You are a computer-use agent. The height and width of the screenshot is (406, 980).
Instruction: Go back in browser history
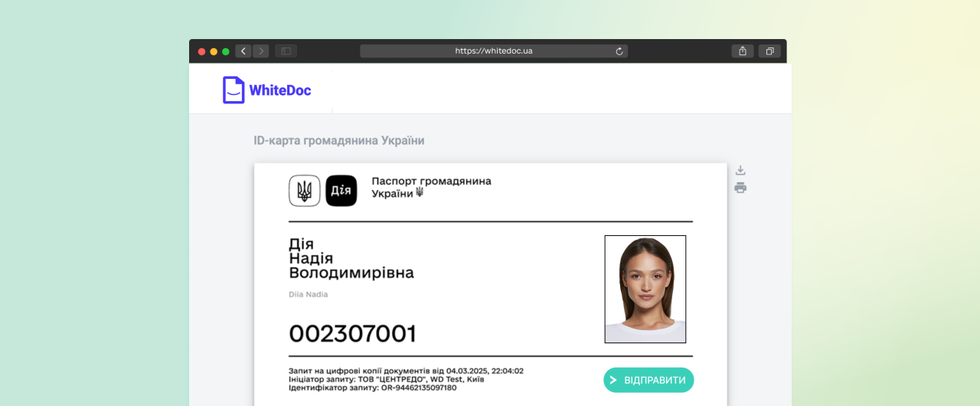(243, 51)
